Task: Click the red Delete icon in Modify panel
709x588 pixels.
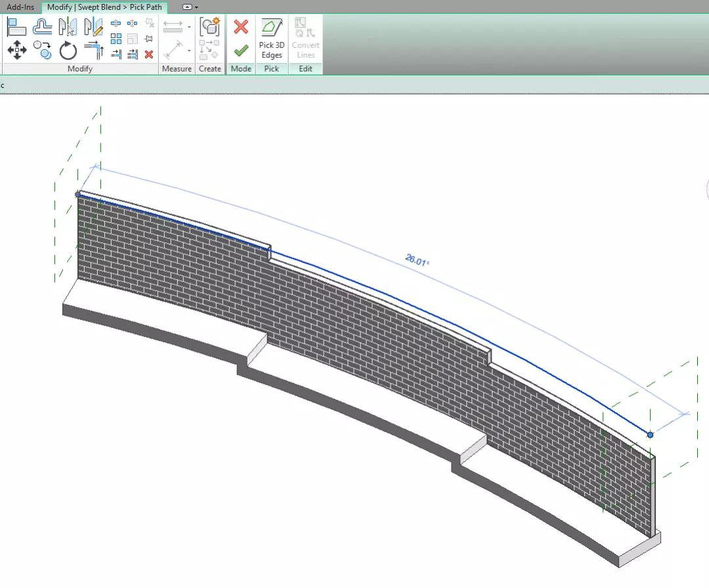Action: (149, 54)
